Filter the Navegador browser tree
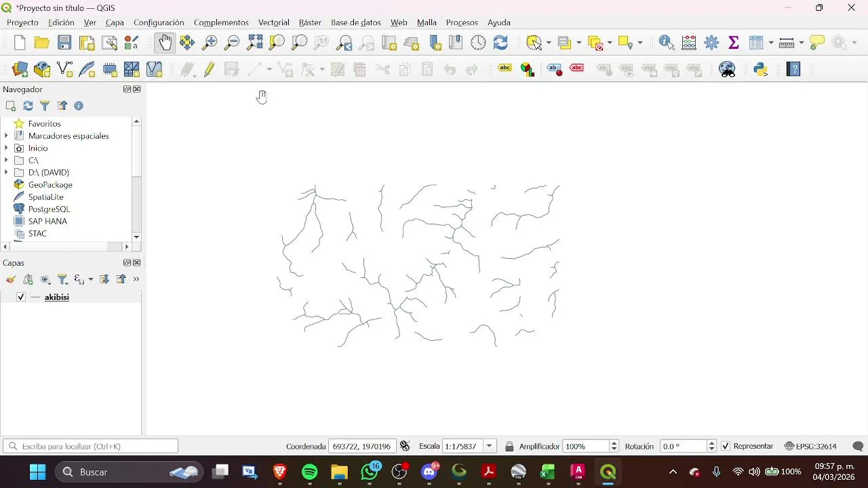The width and height of the screenshot is (868, 488). click(x=45, y=106)
